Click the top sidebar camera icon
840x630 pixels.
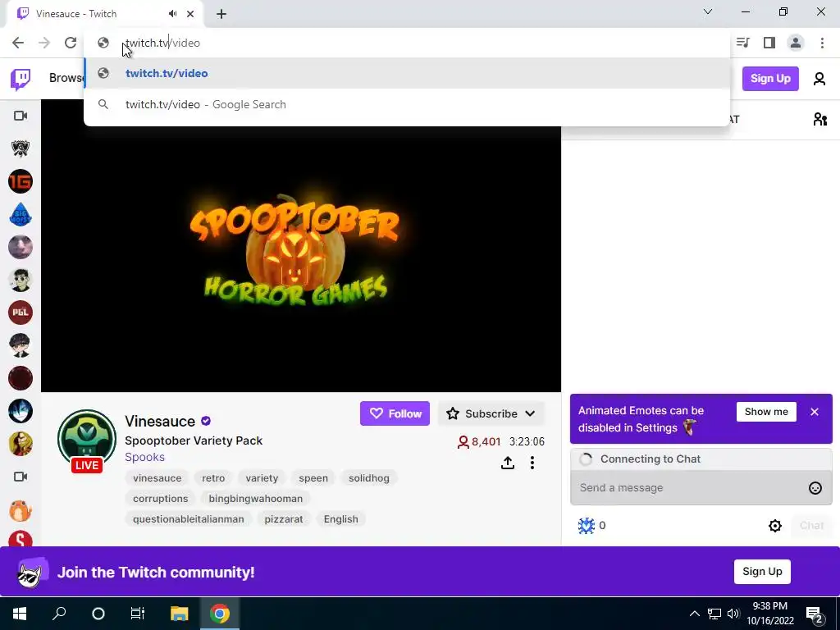click(x=21, y=116)
